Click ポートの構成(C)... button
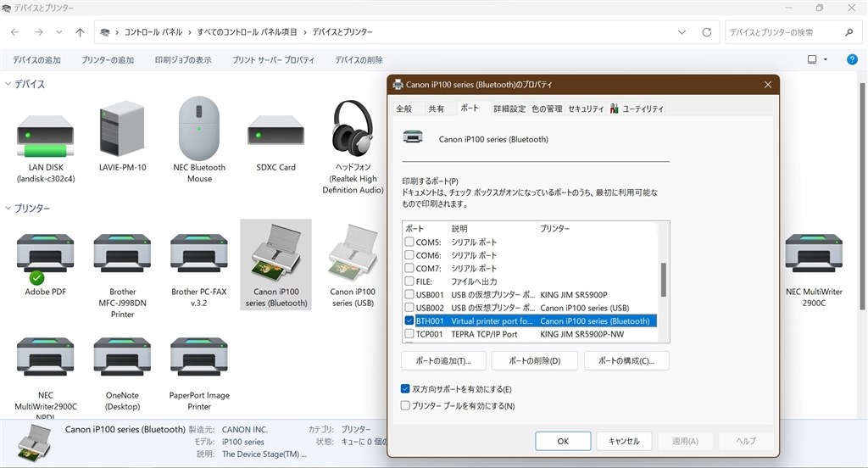The width and height of the screenshot is (868, 468). pos(626,360)
